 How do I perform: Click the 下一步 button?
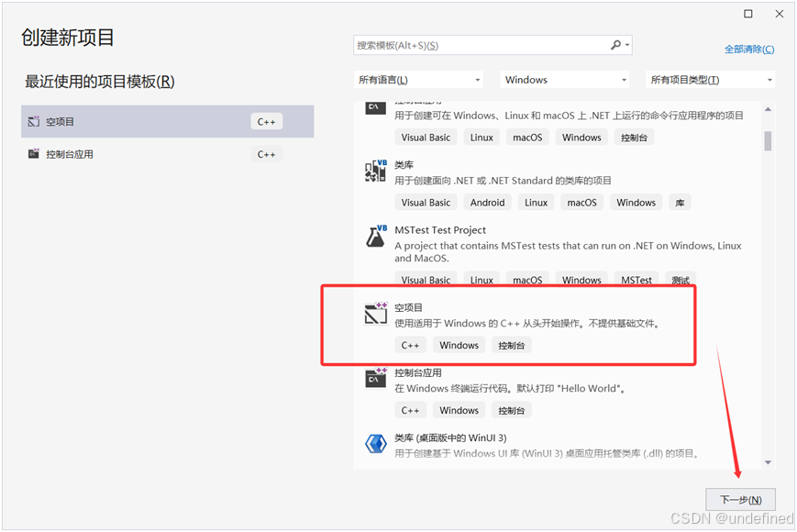tap(740, 499)
